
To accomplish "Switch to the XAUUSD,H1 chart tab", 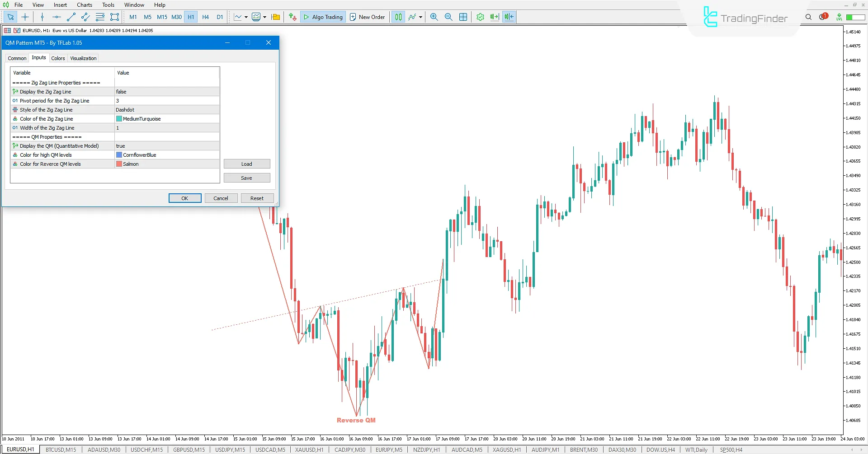I will tap(309, 450).
